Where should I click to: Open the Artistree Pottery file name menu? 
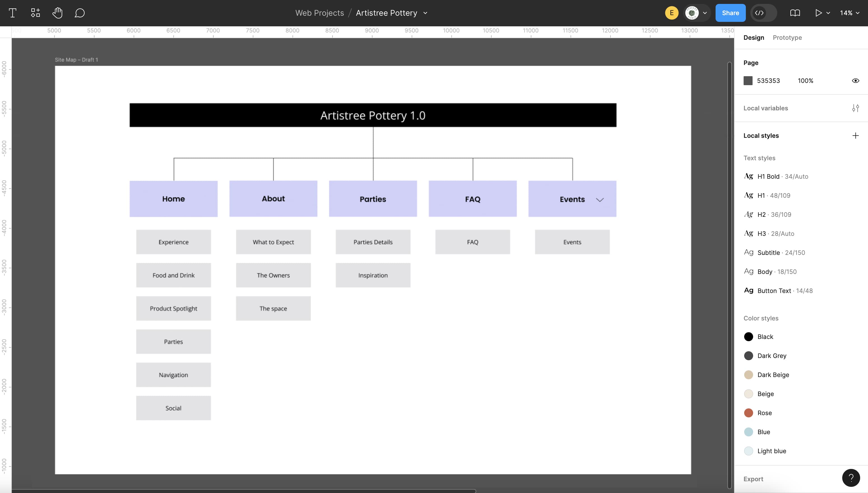(x=426, y=13)
